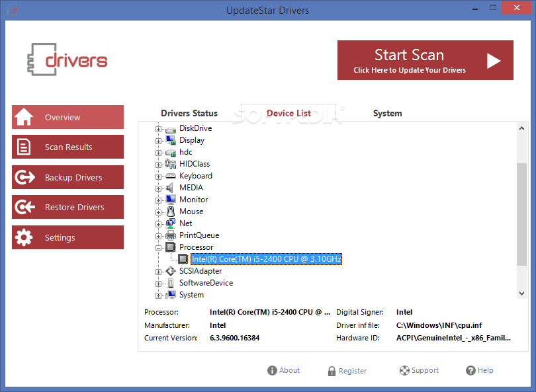Select the Keyboard category label
Image resolution: width=536 pixels, height=392 pixels.
point(196,176)
